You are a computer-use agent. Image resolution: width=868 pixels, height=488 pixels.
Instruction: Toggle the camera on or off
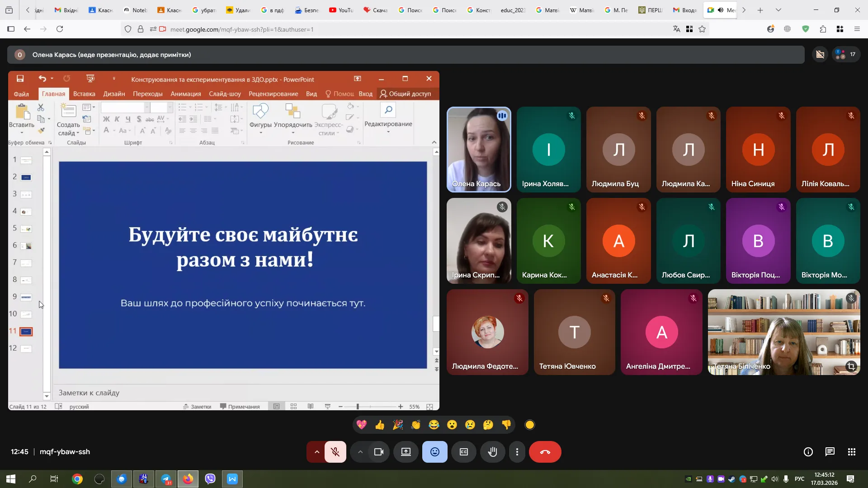point(379,452)
